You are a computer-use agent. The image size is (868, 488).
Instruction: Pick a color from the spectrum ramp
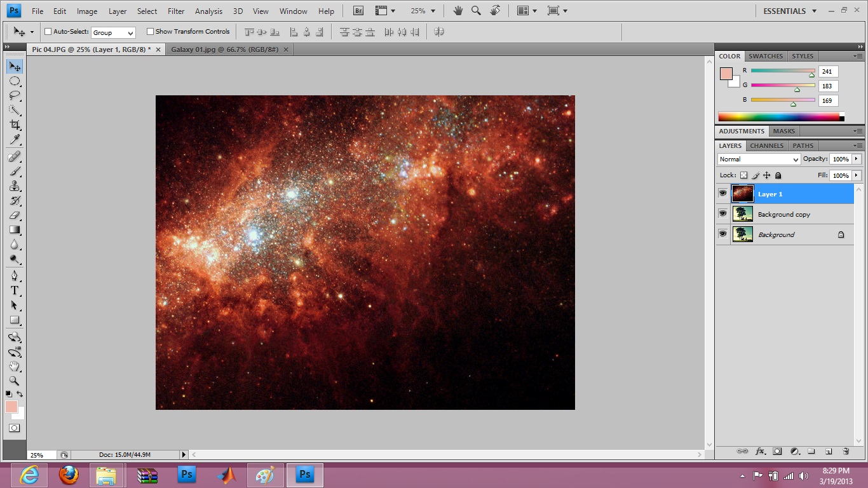(779, 117)
